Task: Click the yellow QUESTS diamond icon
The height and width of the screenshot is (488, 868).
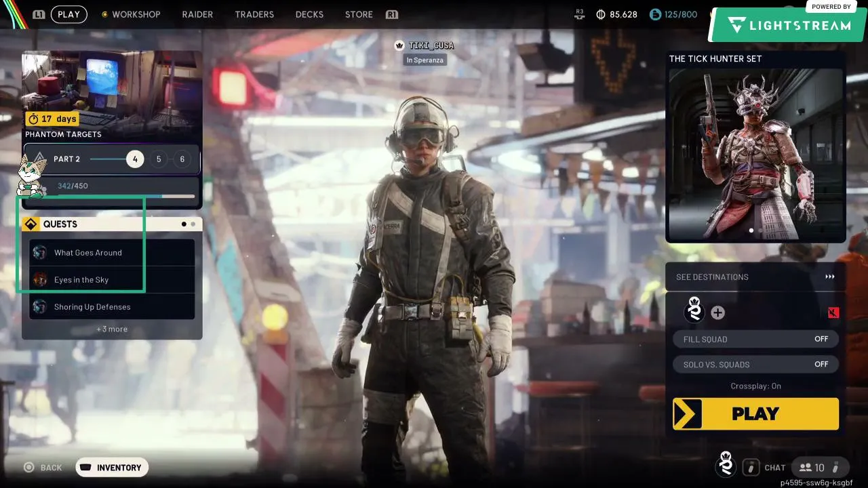Action: [31, 224]
